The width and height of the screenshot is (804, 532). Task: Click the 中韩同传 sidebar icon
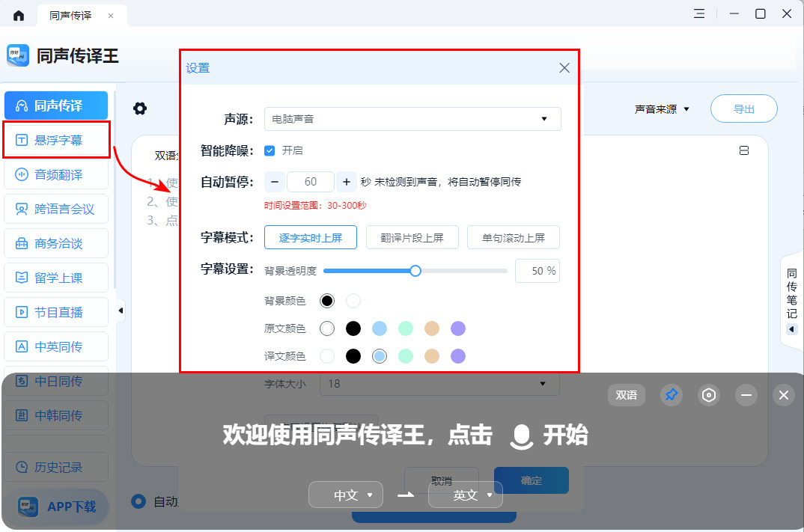coord(22,415)
